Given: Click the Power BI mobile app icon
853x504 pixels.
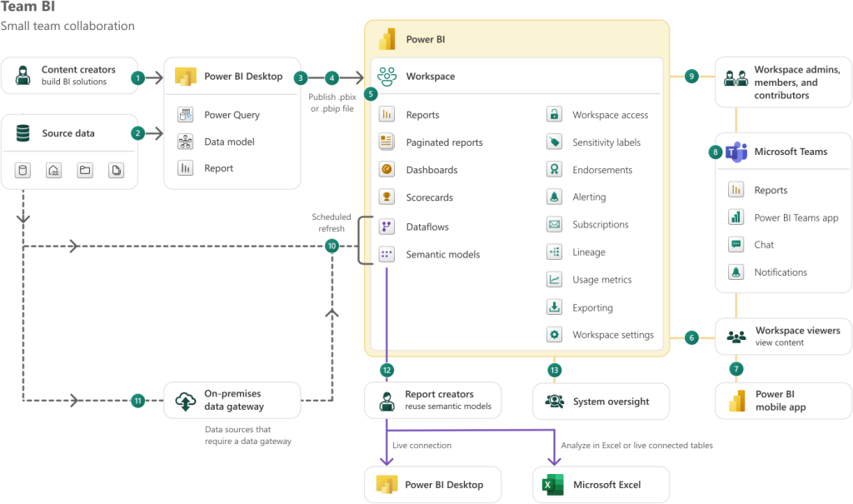Looking at the screenshot, I should 736,401.
